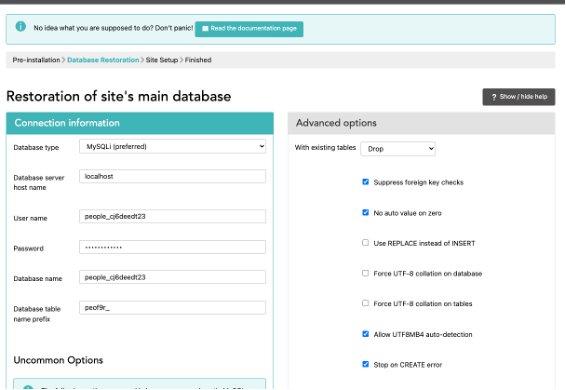Click the With existing tables label
Image resolution: width=566 pixels, height=390 pixels.
(x=325, y=147)
